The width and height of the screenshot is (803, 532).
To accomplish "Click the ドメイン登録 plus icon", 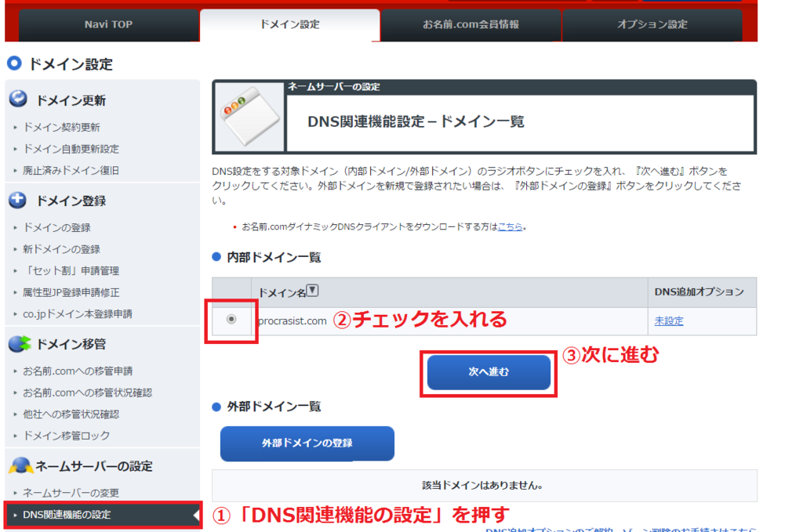I will pos(18,200).
